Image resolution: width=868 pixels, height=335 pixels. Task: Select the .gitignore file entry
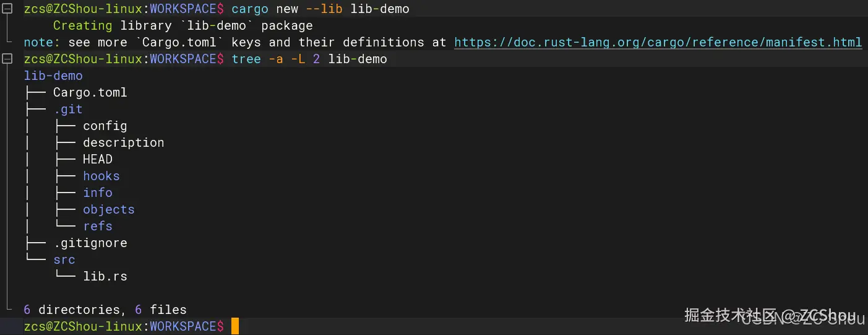(90, 243)
